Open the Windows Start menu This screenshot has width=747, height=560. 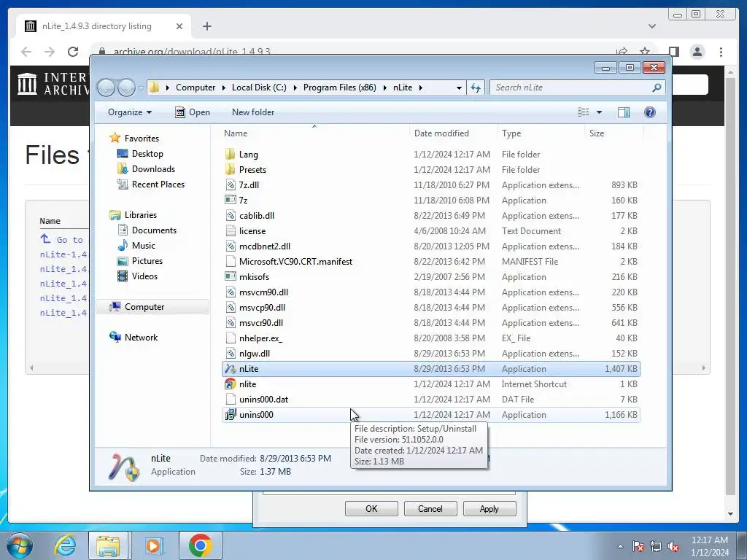(x=20, y=545)
